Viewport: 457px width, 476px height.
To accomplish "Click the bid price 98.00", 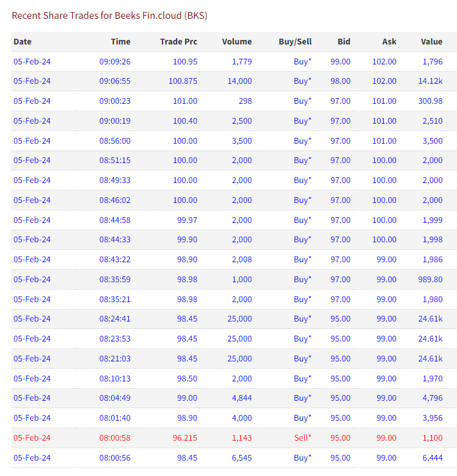I will click(341, 81).
